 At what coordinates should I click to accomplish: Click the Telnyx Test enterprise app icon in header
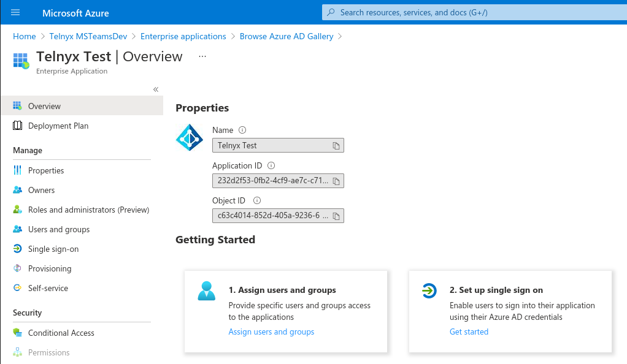(21, 61)
